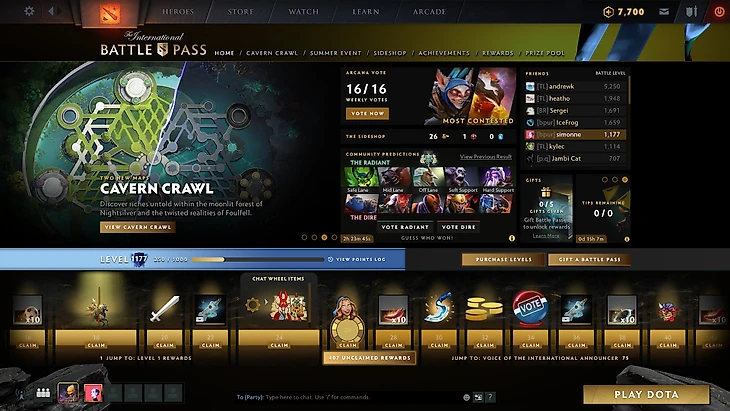Select the first carousel dot under Cavern Crawl
730x411 pixels.
(x=304, y=237)
